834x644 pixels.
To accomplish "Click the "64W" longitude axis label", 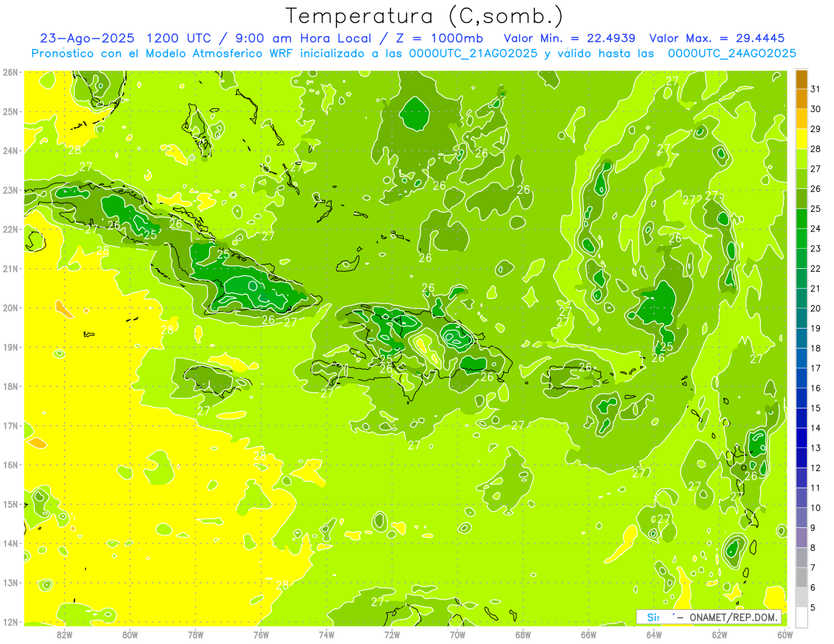I will point(654,634).
